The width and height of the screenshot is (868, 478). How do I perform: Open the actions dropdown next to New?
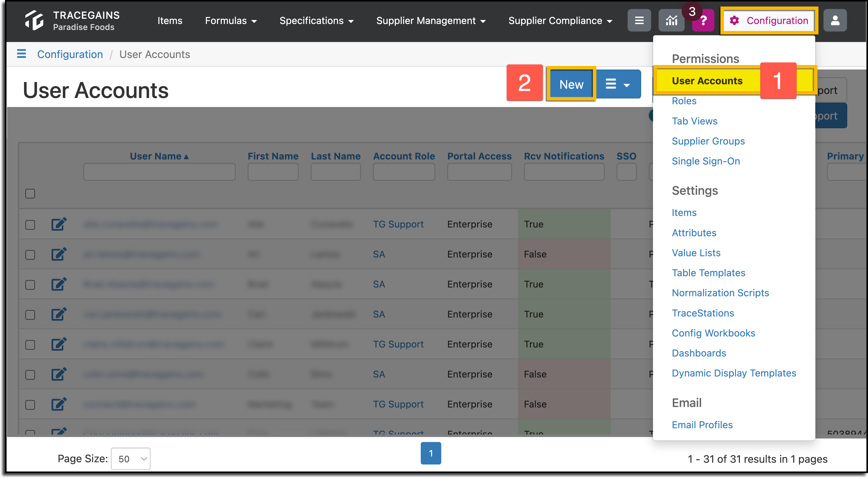coord(618,84)
